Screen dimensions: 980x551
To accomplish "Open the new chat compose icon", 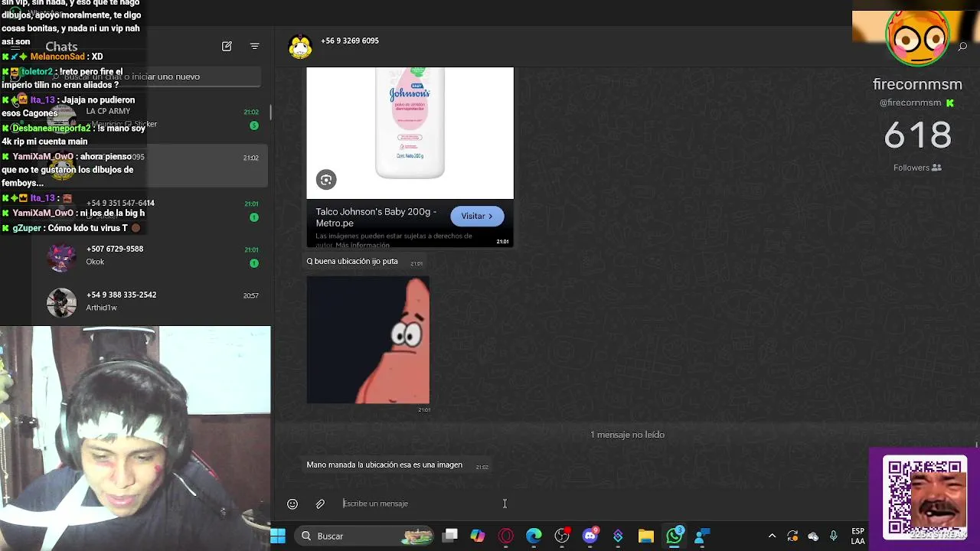I will 227,46.
